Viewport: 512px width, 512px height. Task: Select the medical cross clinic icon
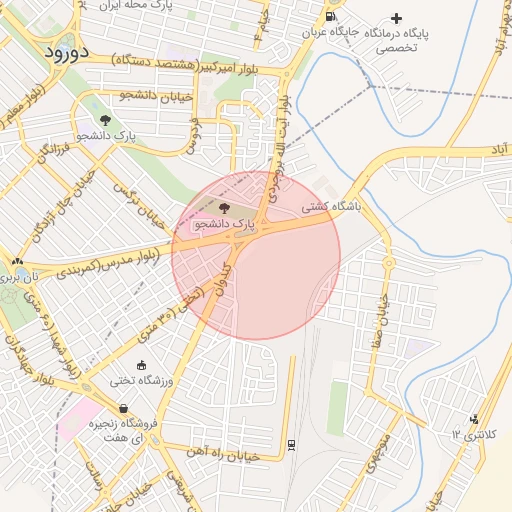coord(396,19)
